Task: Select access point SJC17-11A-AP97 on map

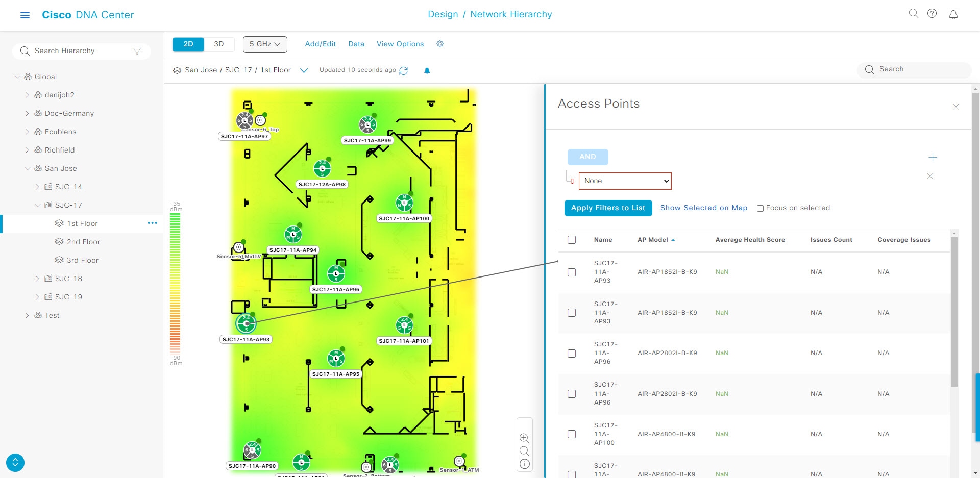Action: pyautogui.click(x=245, y=121)
